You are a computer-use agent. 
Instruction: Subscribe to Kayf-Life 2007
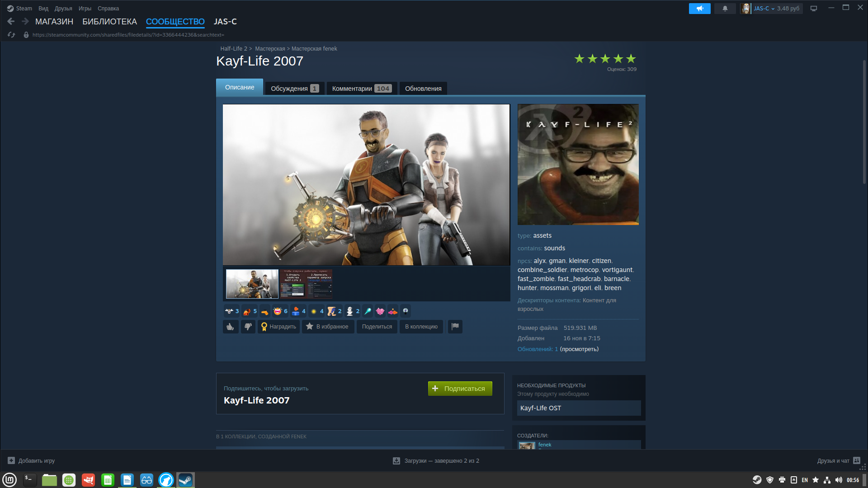tap(460, 389)
